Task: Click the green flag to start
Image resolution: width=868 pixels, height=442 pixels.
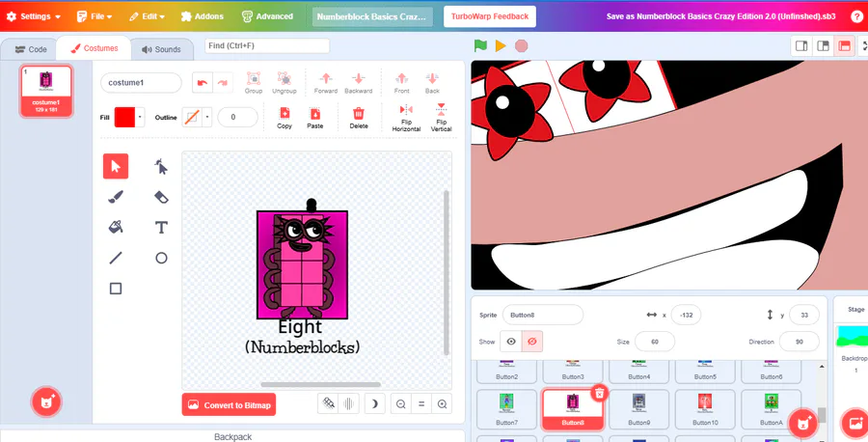Action: pos(480,46)
